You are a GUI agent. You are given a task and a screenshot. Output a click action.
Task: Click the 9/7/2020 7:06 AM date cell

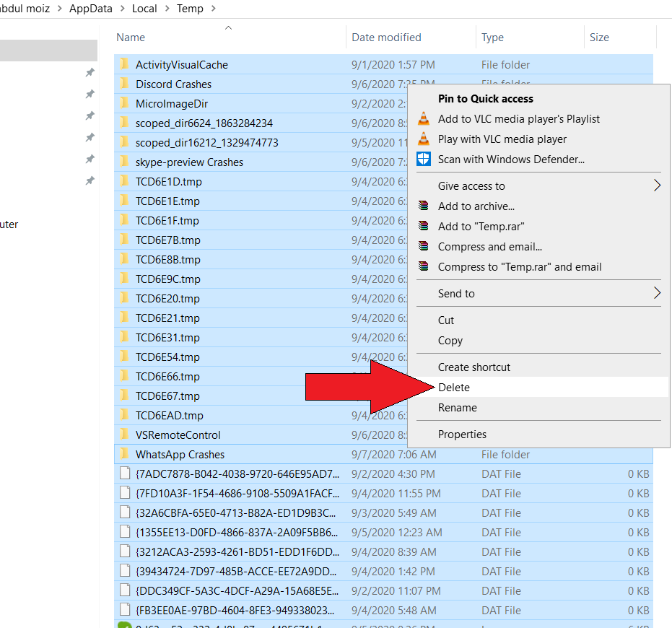tap(394, 454)
